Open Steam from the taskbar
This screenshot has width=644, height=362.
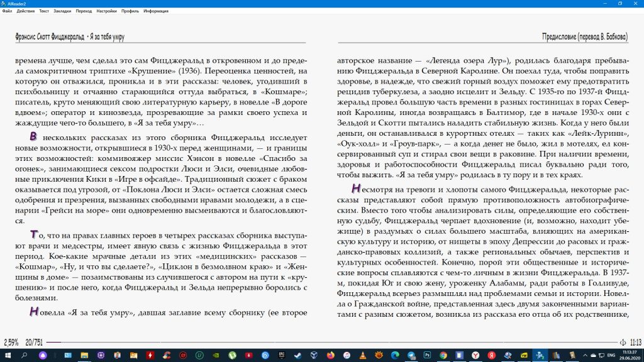(297, 356)
